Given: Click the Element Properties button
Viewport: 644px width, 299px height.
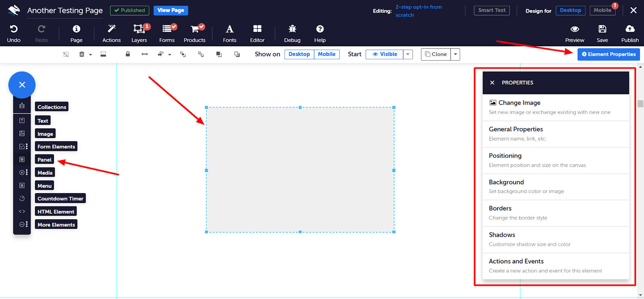Looking at the screenshot, I should coord(609,54).
